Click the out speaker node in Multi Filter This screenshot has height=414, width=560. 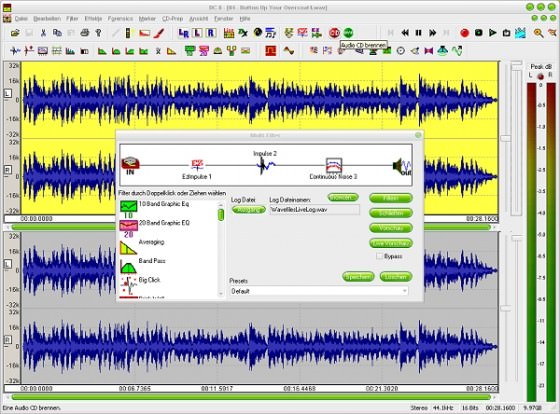[402, 166]
